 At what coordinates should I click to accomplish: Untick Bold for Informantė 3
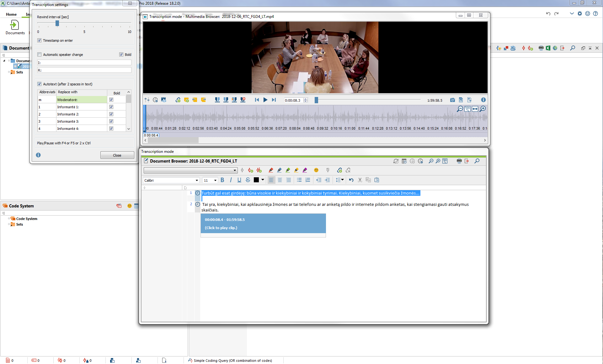coord(111,121)
